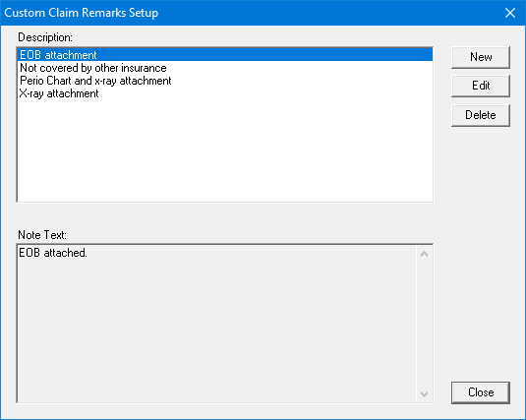Click the Custom Claim Remarks Setup title

pos(82,13)
